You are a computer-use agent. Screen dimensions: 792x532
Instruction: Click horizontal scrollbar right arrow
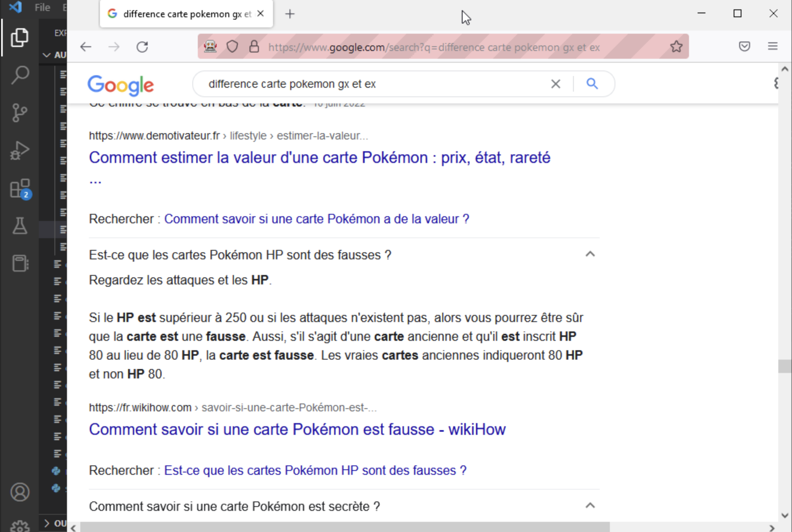coord(772,528)
